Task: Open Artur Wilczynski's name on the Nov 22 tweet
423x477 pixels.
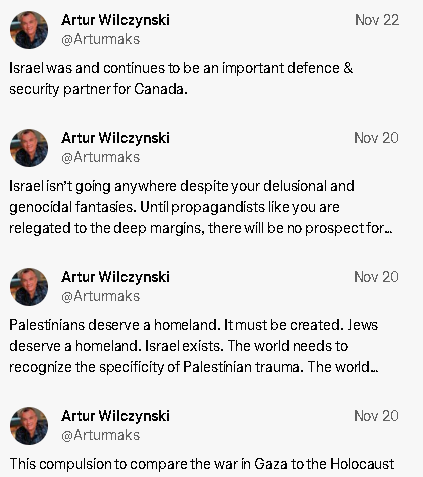Action: 115,20
